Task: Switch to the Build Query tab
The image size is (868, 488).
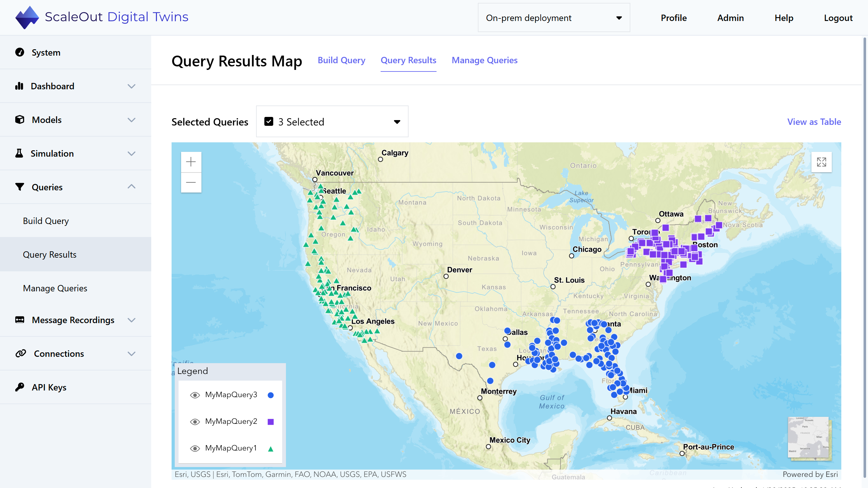Action: click(x=341, y=60)
